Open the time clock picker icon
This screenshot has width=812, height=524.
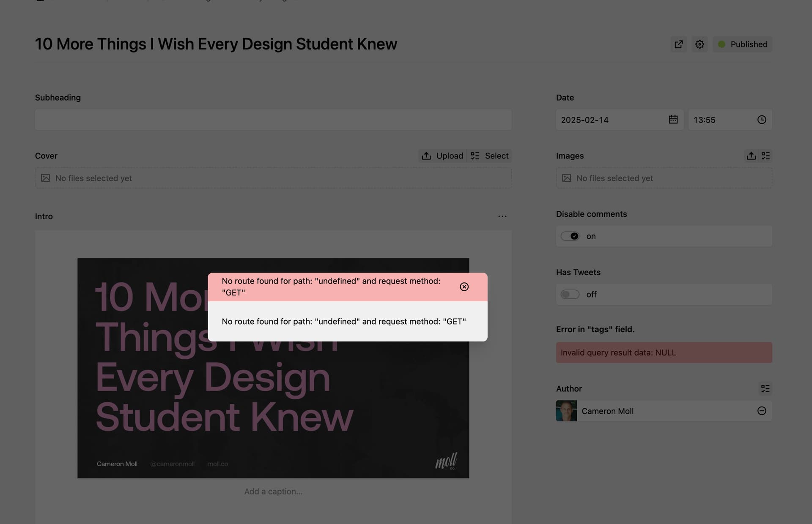click(x=761, y=120)
